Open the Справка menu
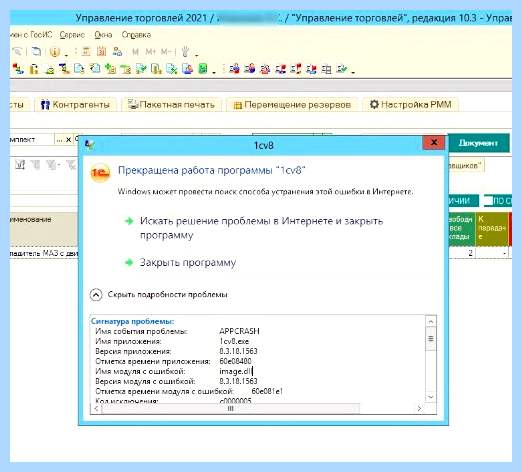 coord(136,35)
